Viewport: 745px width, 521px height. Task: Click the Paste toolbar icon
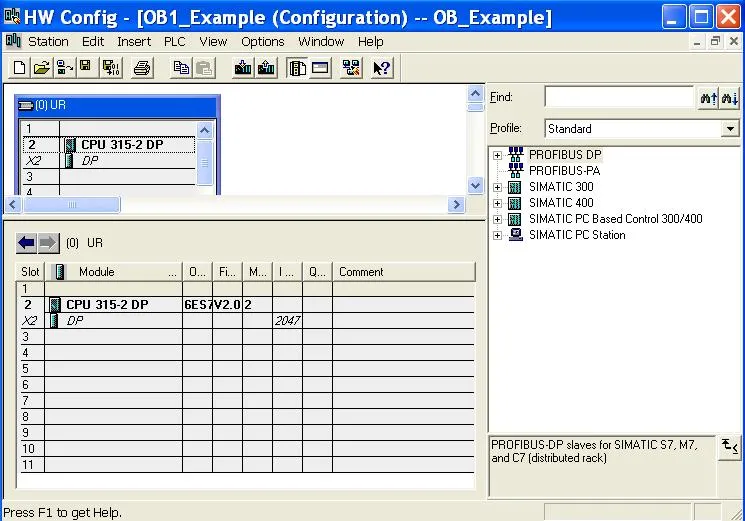coord(203,68)
